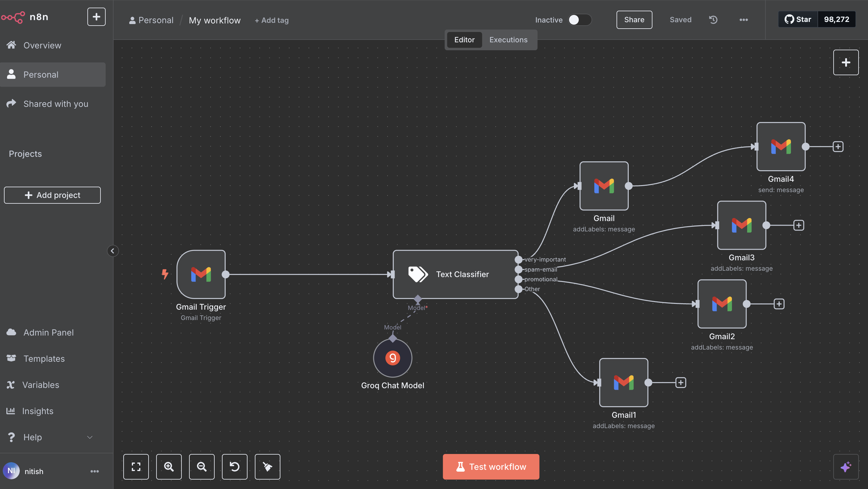Zoom in on the workflow canvas

[169, 466]
